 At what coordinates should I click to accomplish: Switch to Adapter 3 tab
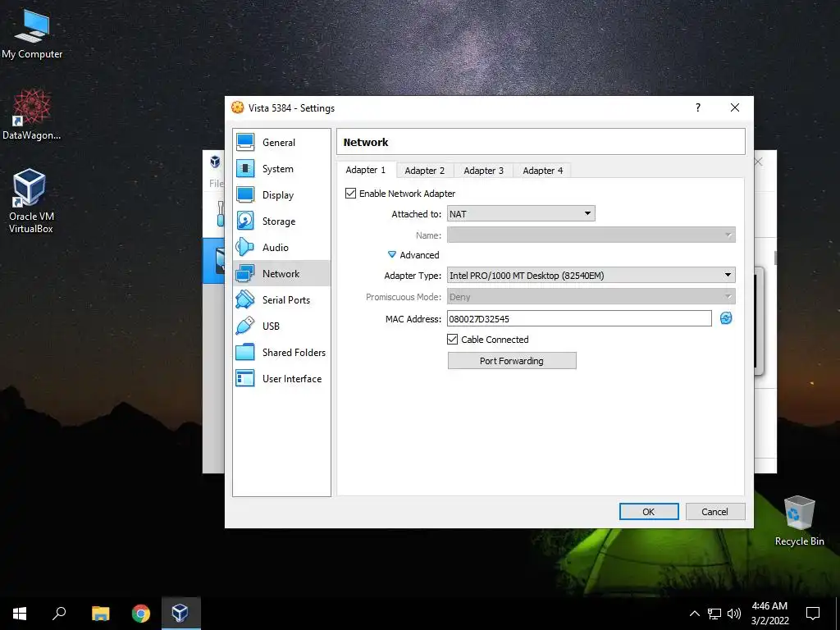483,171
